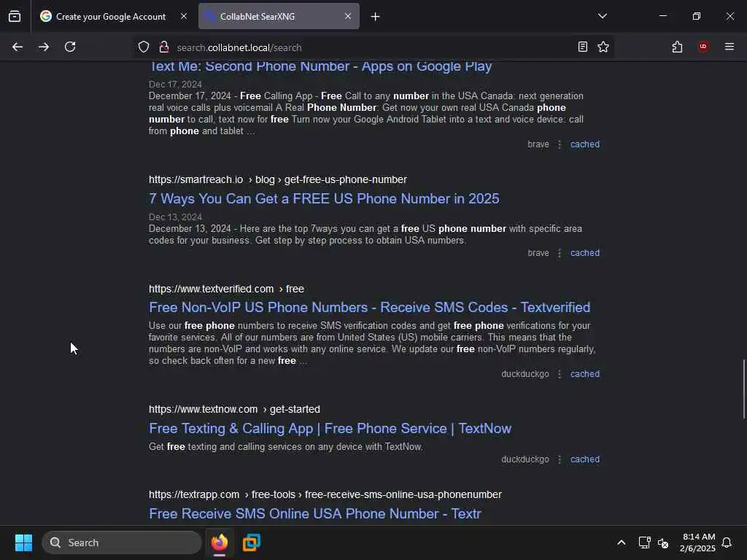Image resolution: width=747 pixels, height=560 pixels.
Task: Open the clock showing 8:14 AM
Action: 697,542
